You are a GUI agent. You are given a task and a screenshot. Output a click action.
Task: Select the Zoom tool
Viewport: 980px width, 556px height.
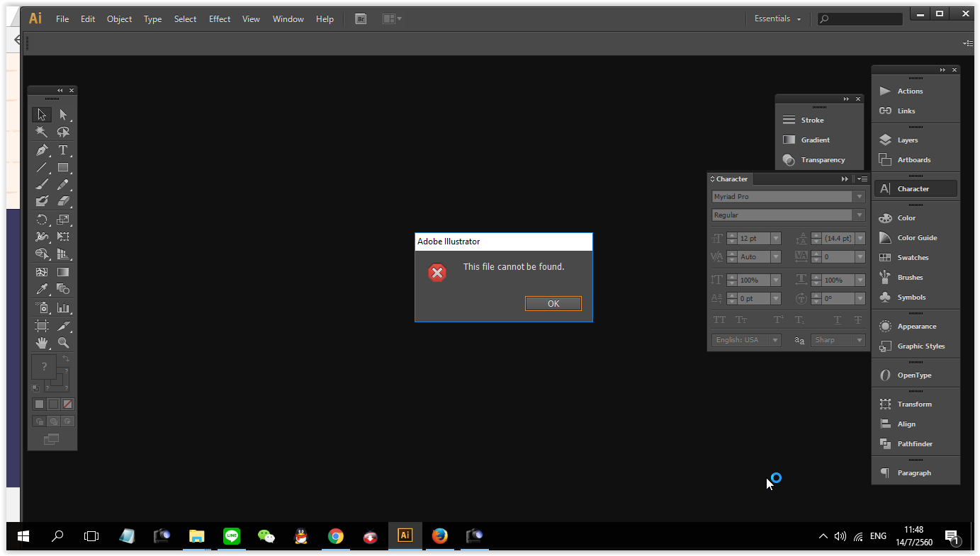[63, 343]
